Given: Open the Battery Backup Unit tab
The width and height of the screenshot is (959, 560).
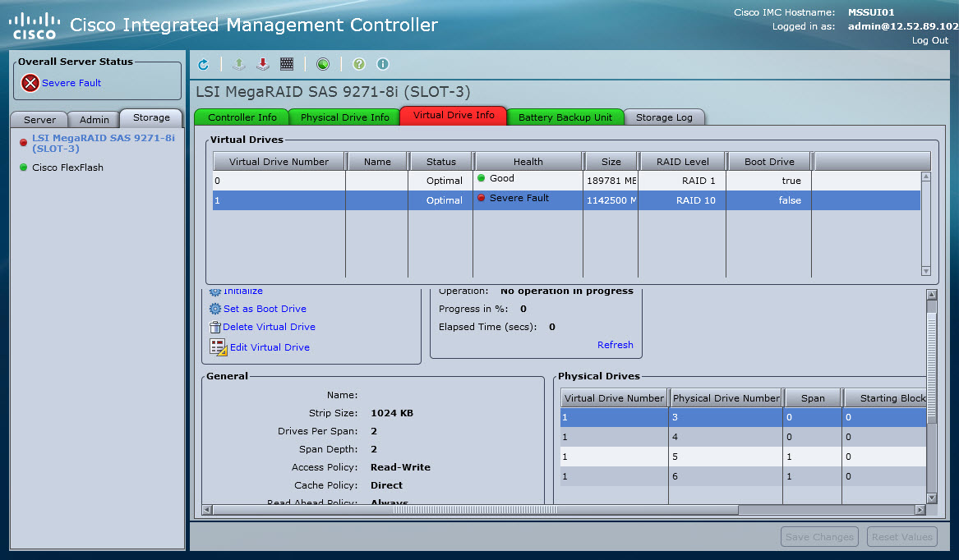Looking at the screenshot, I should [x=565, y=117].
